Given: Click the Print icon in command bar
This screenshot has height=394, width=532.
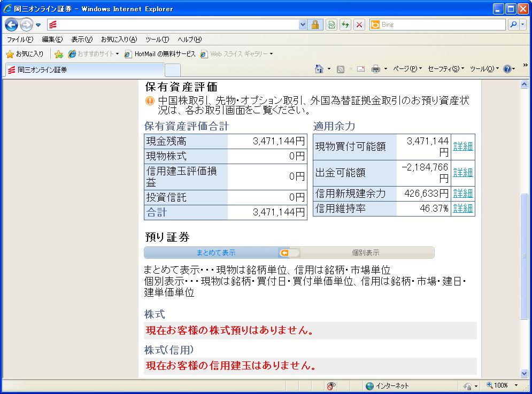Looking at the screenshot, I should (x=376, y=69).
